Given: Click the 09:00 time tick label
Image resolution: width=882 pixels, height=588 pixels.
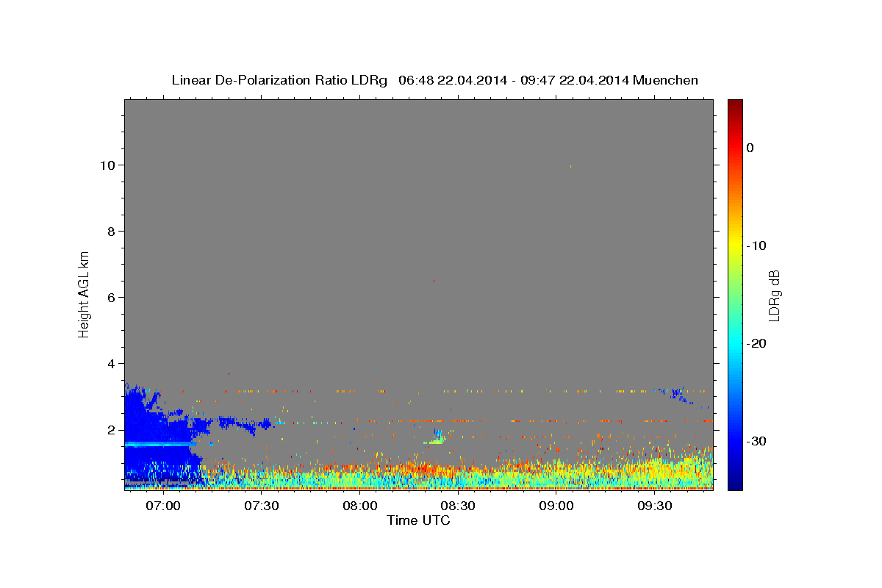Looking at the screenshot, I should pyautogui.click(x=557, y=506).
